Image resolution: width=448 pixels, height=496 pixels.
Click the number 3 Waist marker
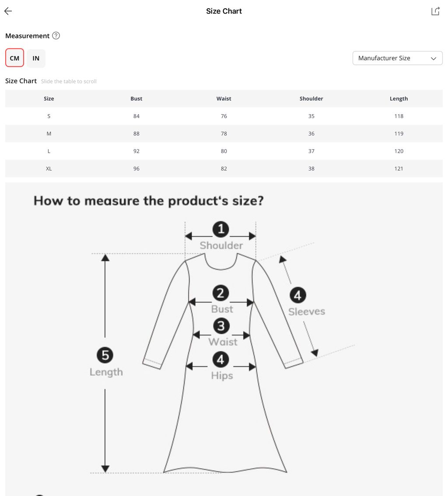click(x=221, y=326)
